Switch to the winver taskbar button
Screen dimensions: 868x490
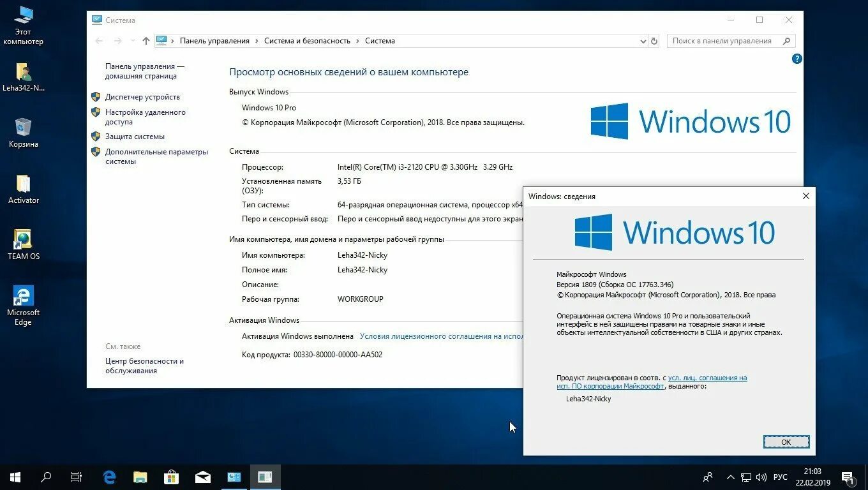(265, 477)
